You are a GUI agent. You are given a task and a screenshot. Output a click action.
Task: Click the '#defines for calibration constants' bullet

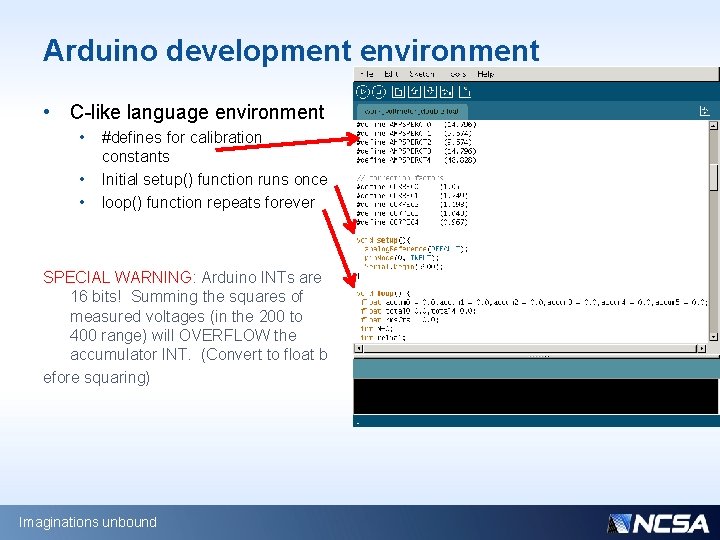(182, 147)
